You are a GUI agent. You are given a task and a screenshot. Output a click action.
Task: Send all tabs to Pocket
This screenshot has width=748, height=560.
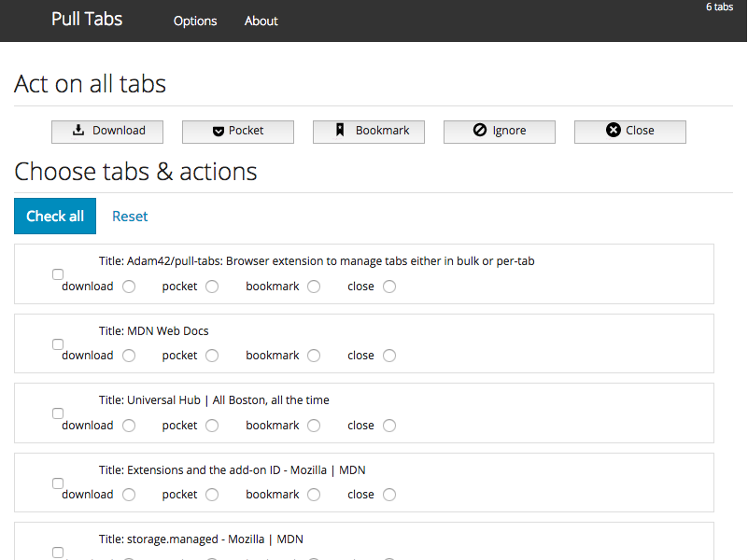237,132
